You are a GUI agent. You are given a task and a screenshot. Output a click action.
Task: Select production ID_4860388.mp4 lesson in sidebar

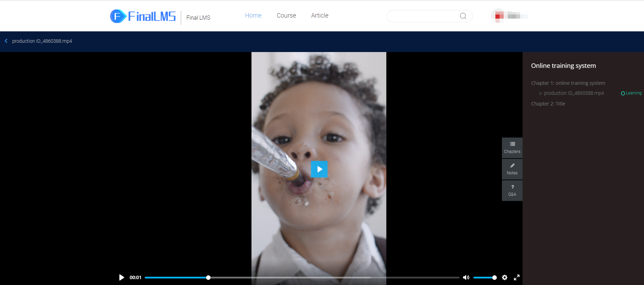coord(574,93)
